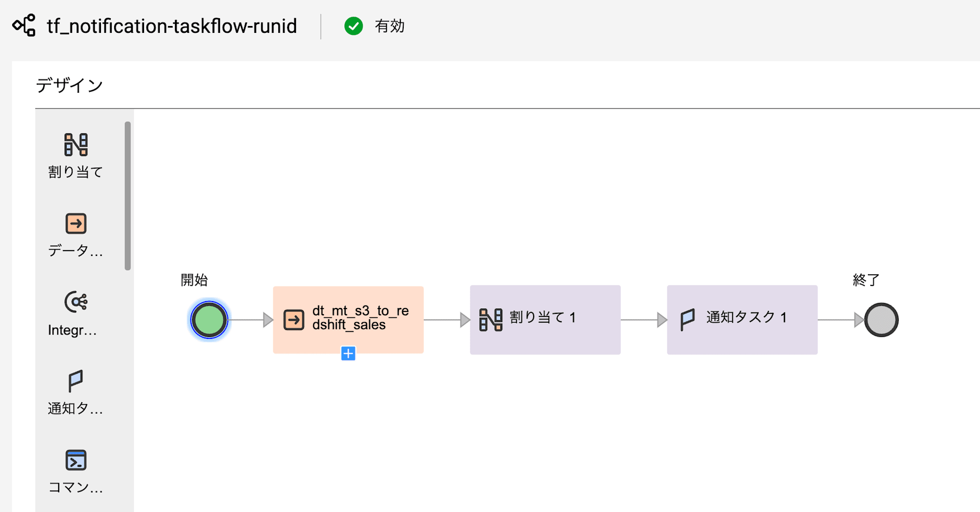Select the gray 終了 end node
Image resolution: width=980 pixels, height=512 pixels.
(x=881, y=320)
